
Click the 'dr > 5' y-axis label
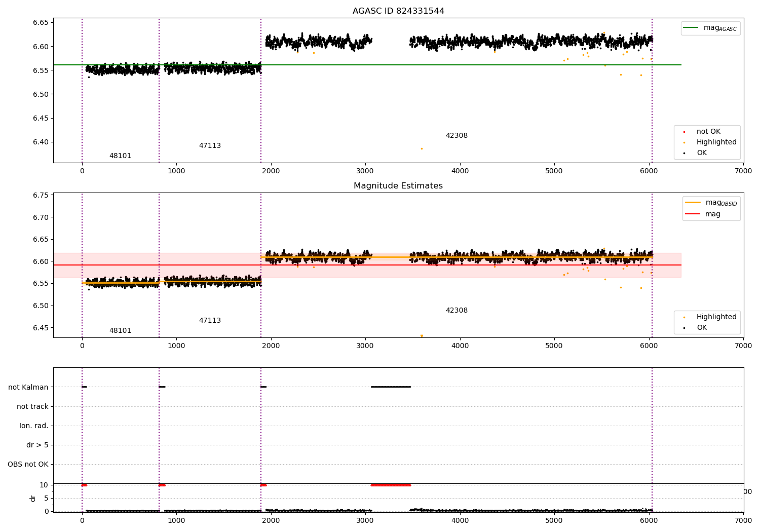click(37, 445)
